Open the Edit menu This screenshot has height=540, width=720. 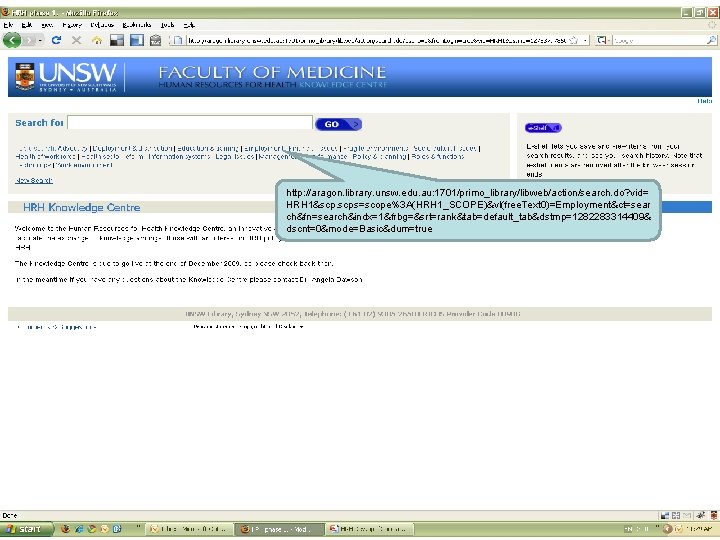click(x=27, y=25)
